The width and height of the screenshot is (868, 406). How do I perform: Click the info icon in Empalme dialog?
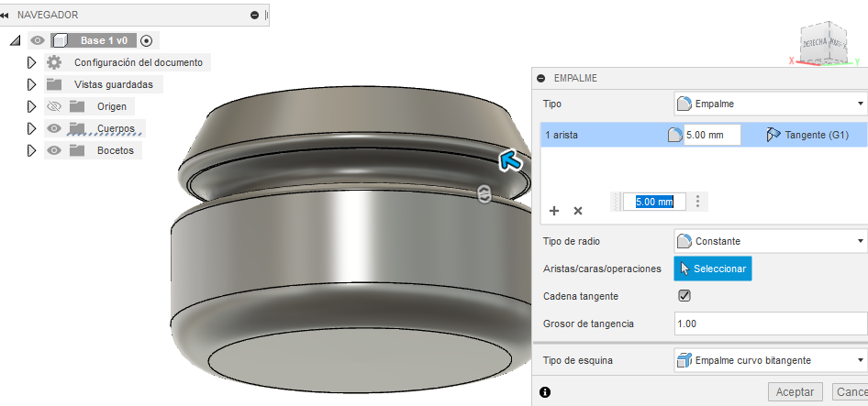click(545, 392)
